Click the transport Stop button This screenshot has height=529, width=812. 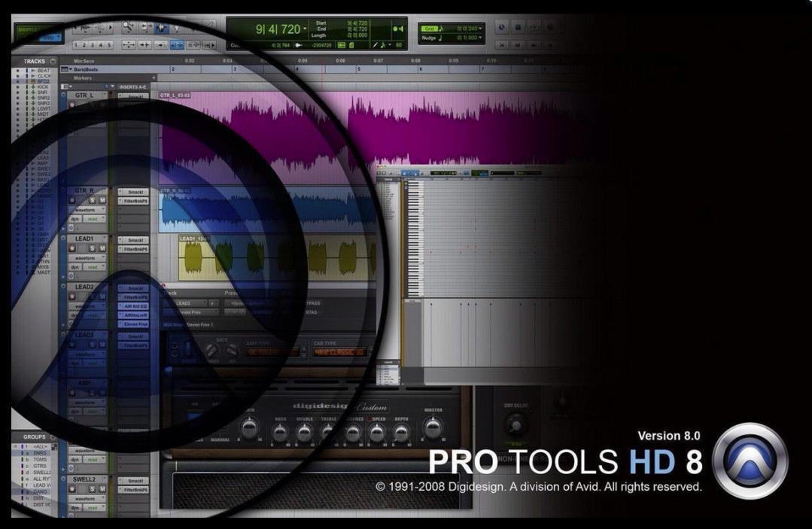[x=517, y=27]
